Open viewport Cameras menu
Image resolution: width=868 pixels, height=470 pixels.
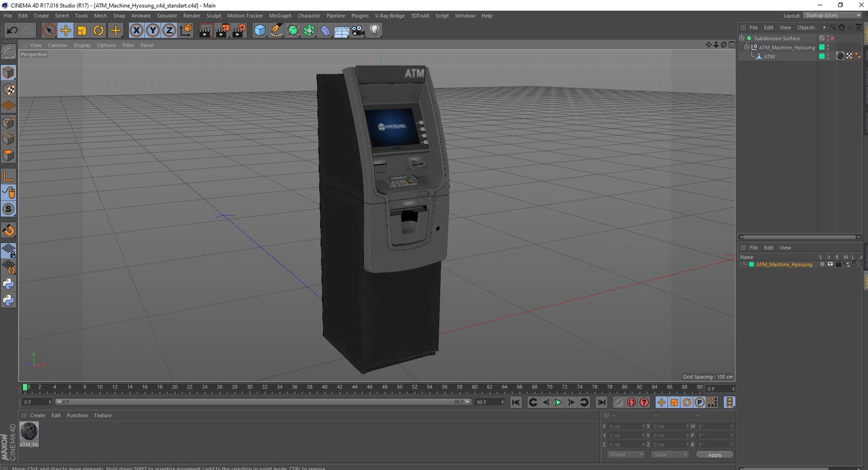coord(57,45)
